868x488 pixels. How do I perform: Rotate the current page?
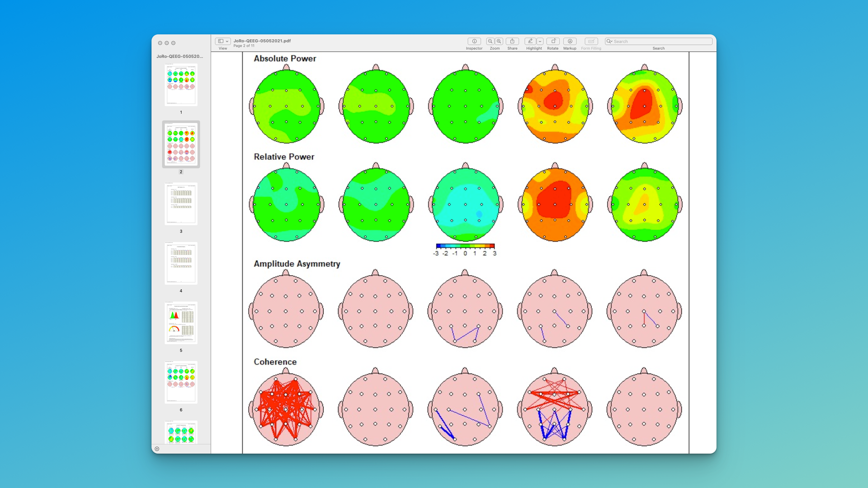[552, 41]
